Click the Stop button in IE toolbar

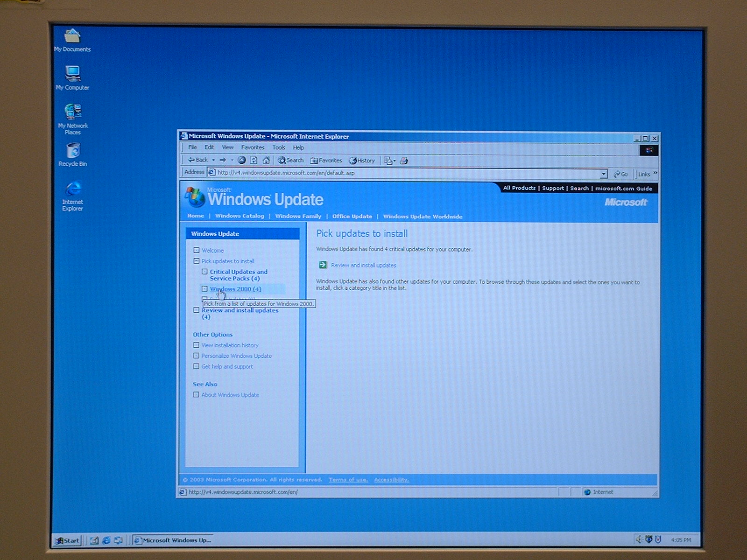click(x=241, y=160)
